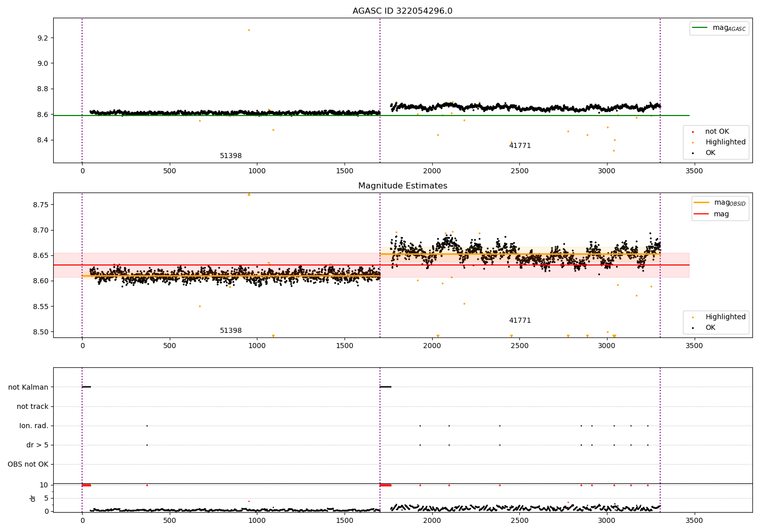Viewport: 760px width, 532px height.
Task: Click the "9.2" y-axis tick label
Action: [x=43, y=38]
